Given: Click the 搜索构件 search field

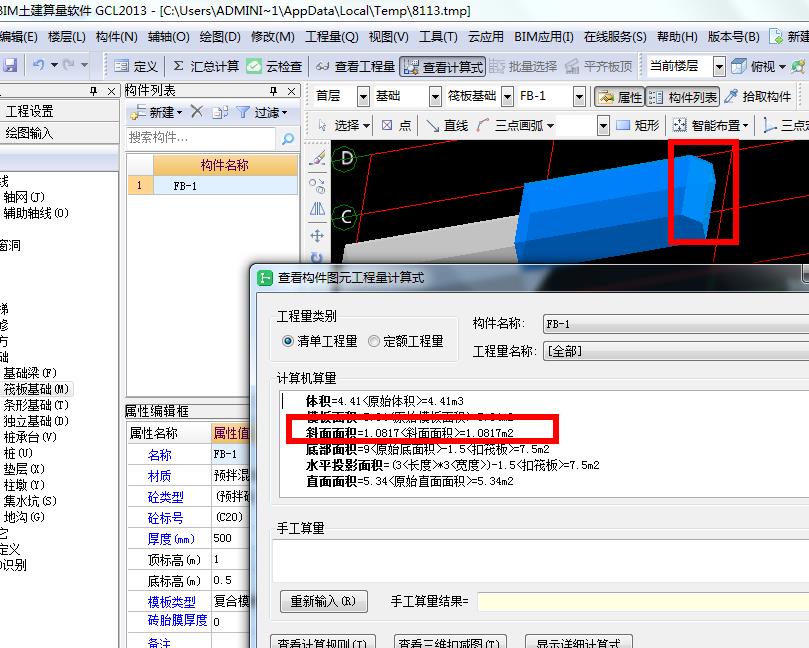Looking at the screenshot, I should pyautogui.click(x=201, y=138).
